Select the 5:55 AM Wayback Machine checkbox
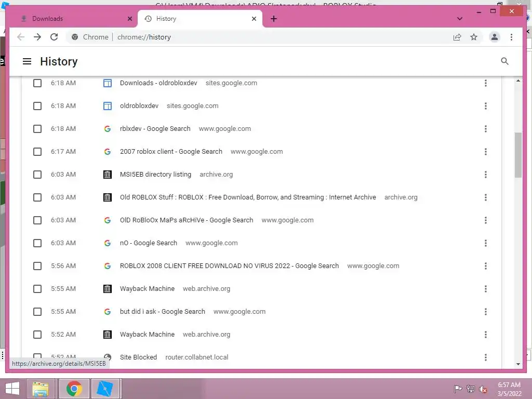The image size is (532, 399). click(x=37, y=289)
